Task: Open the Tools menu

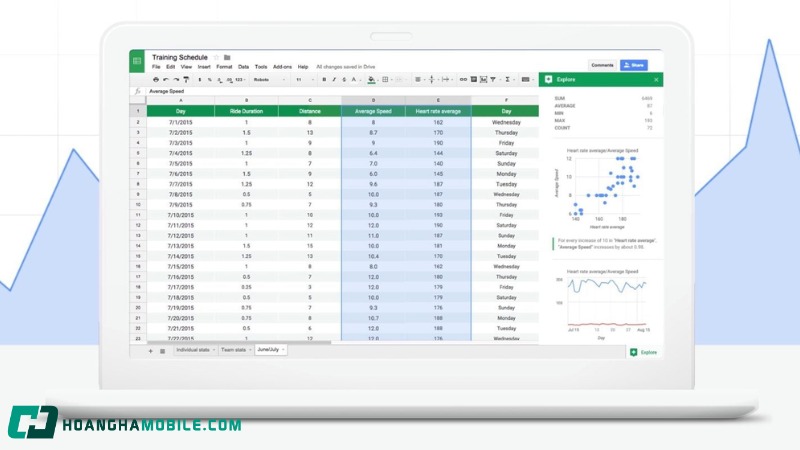Action: point(261,67)
